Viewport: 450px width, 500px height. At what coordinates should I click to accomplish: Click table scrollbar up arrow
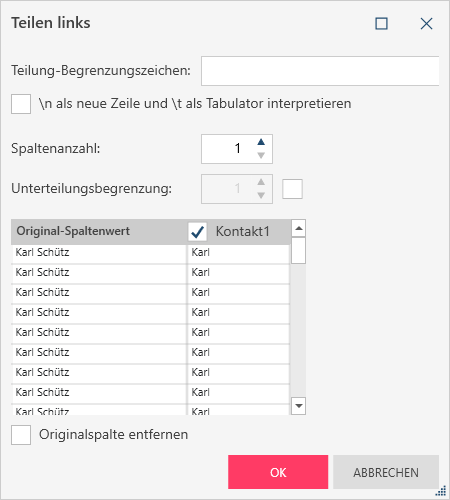(298, 228)
